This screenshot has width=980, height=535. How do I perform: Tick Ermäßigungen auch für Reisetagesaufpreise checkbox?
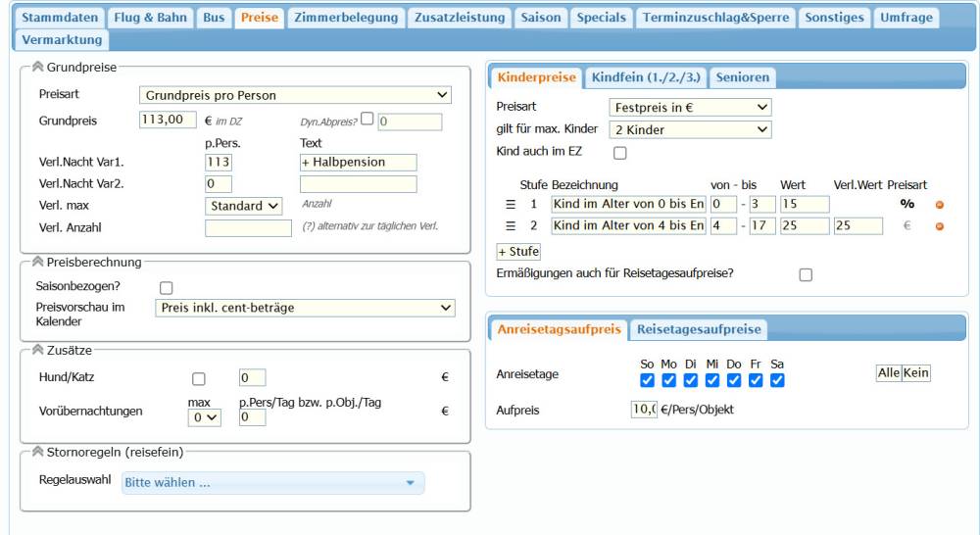[x=806, y=275]
